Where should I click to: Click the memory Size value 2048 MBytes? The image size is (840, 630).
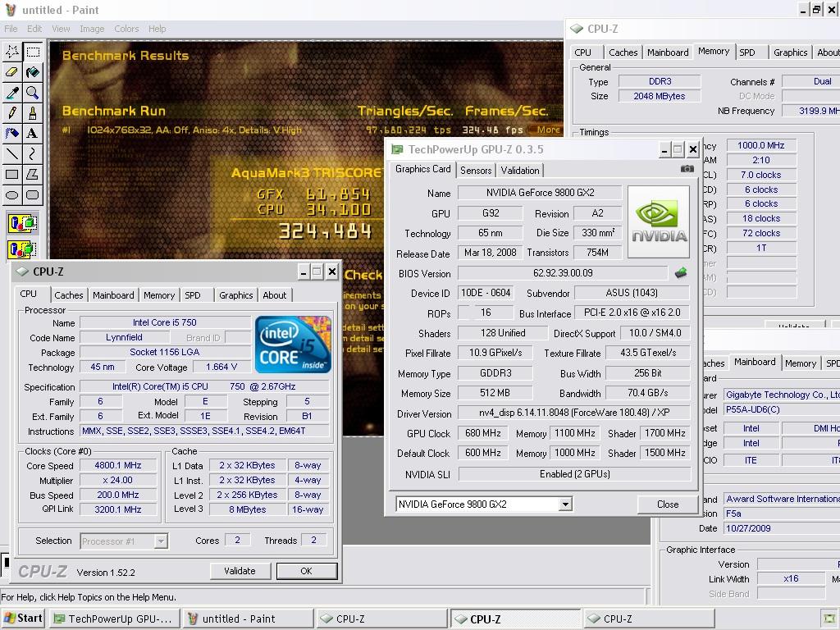pos(660,96)
